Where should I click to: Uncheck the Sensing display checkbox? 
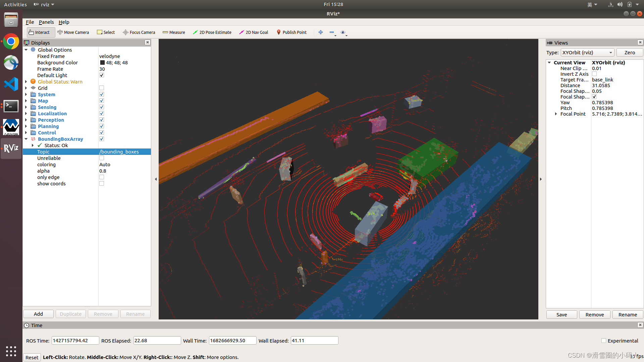coord(102,107)
